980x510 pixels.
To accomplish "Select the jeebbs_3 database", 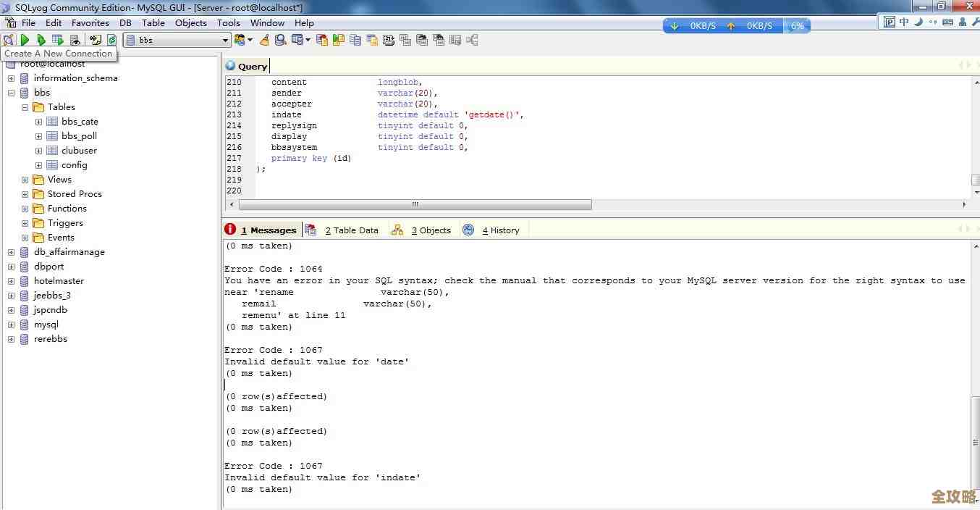I will coord(52,296).
